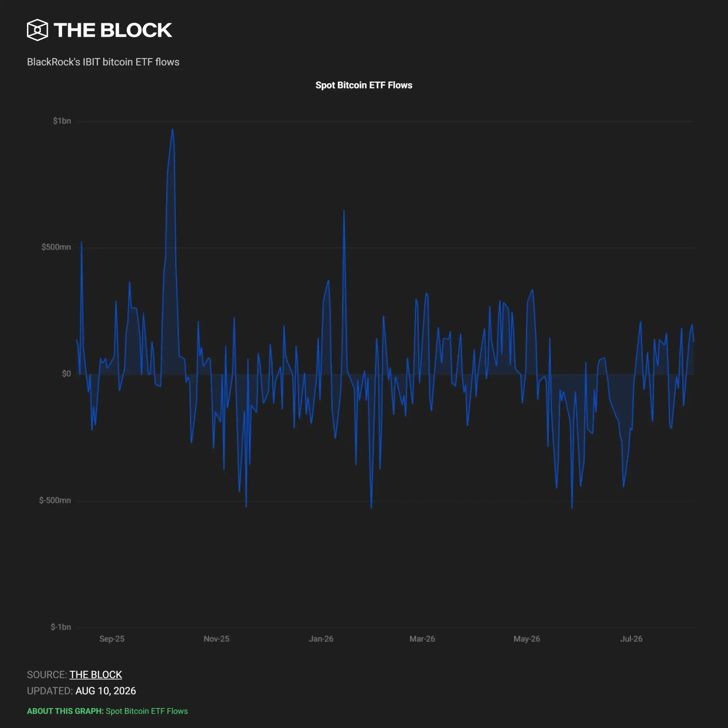This screenshot has width=728, height=728.
Task: Click the Spot Bitcoin ETF Flows link
Action: (x=146, y=711)
